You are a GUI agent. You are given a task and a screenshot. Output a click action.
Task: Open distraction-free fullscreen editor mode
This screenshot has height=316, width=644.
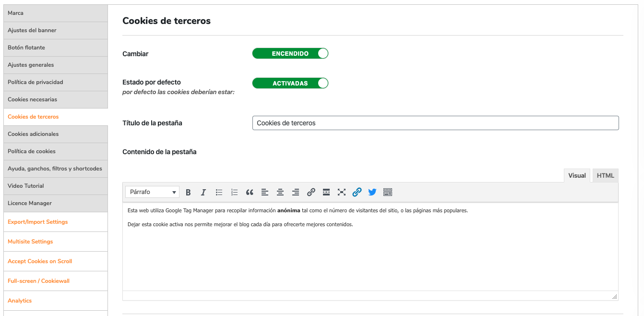pyautogui.click(x=342, y=192)
